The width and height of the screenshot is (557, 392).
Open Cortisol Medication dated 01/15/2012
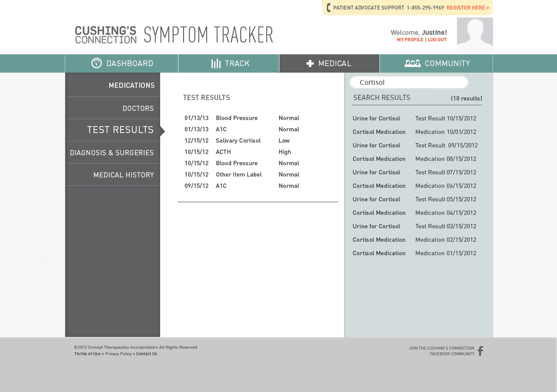[x=415, y=253]
